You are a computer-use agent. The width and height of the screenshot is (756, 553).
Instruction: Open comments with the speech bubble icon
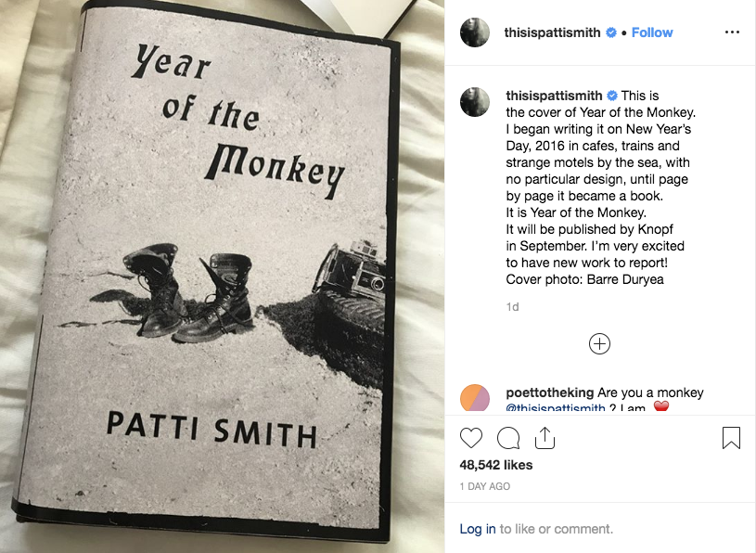pyautogui.click(x=508, y=437)
